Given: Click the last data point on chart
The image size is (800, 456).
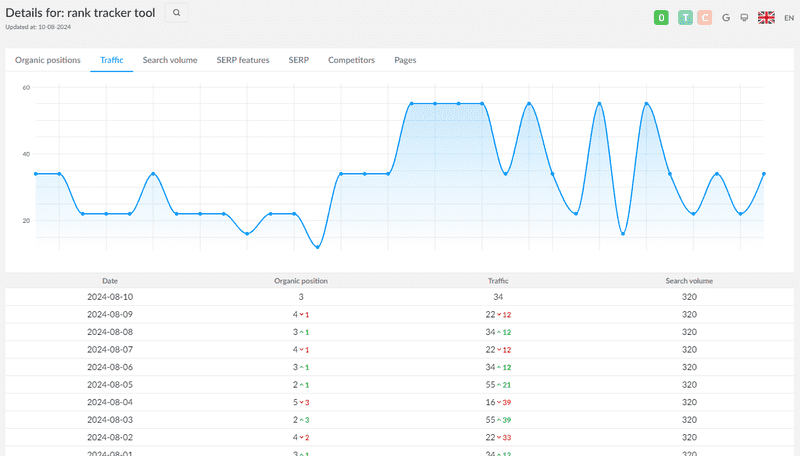Looking at the screenshot, I should coord(764,174).
